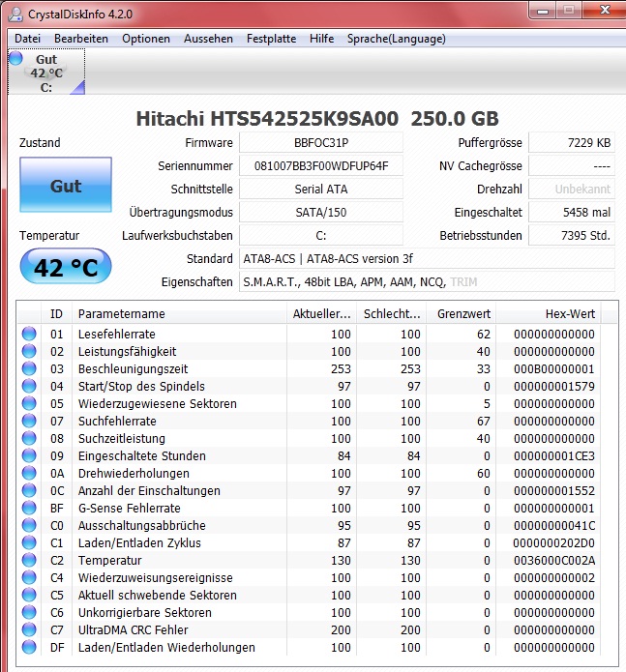Click status orb of Wiederzugewiesene Sektoren row
This screenshot has height=672, width=626.
29,404
